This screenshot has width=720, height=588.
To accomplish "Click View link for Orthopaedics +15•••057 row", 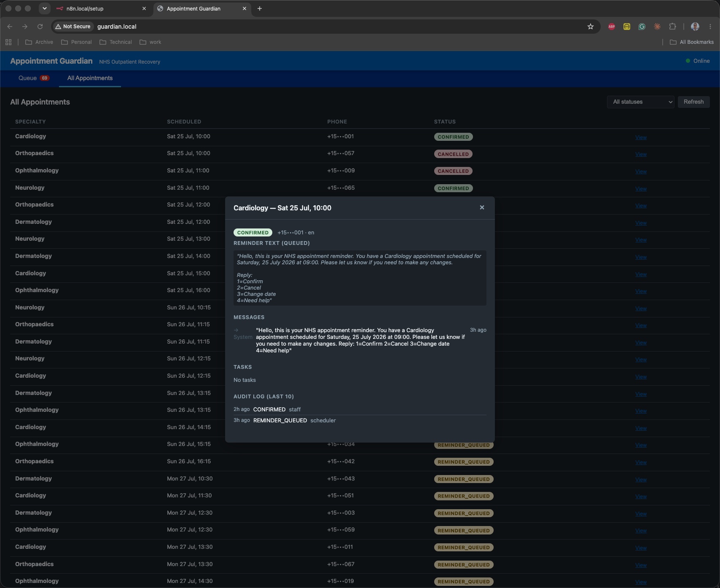I will coord(641,154).
